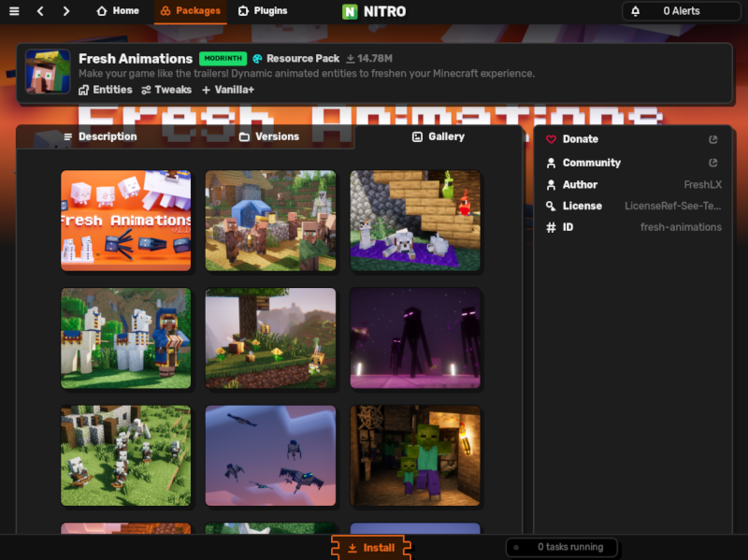The image size is (748, 560).
Task: Click the Fresh Animations pack icon
Action: tap(48, 72)
